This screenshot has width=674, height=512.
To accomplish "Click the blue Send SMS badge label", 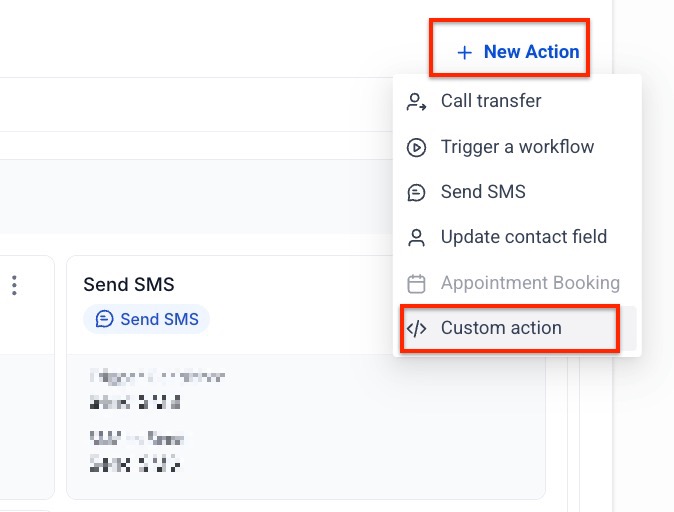I will 158,320.
